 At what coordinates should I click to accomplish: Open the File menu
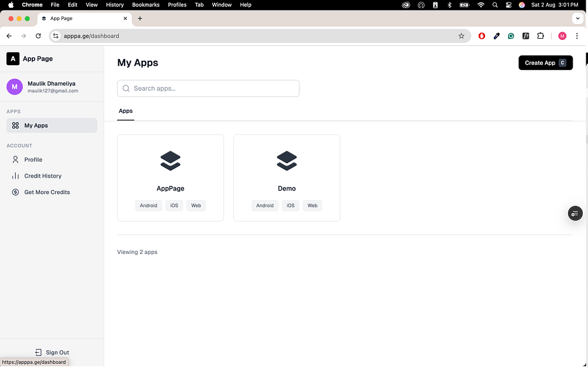[55, 5]
